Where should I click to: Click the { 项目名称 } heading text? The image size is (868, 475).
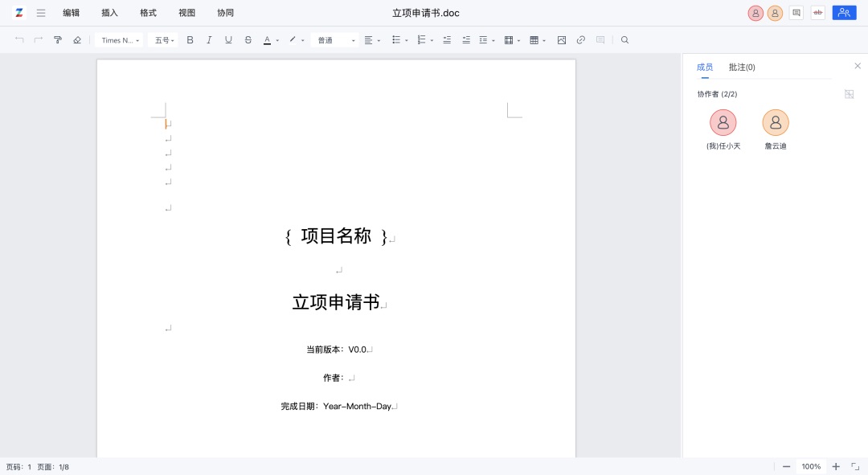(336, 236)
